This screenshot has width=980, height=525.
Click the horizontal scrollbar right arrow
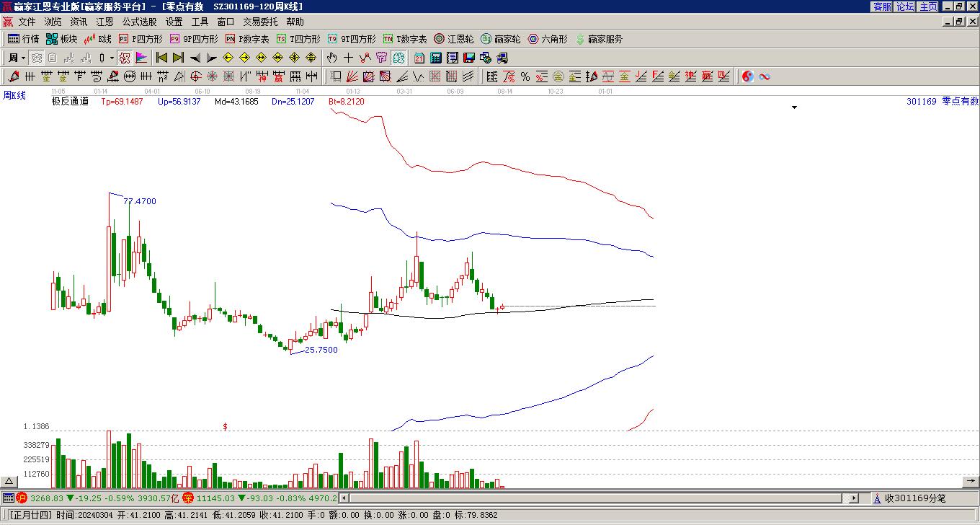click(x=854, y=498)
